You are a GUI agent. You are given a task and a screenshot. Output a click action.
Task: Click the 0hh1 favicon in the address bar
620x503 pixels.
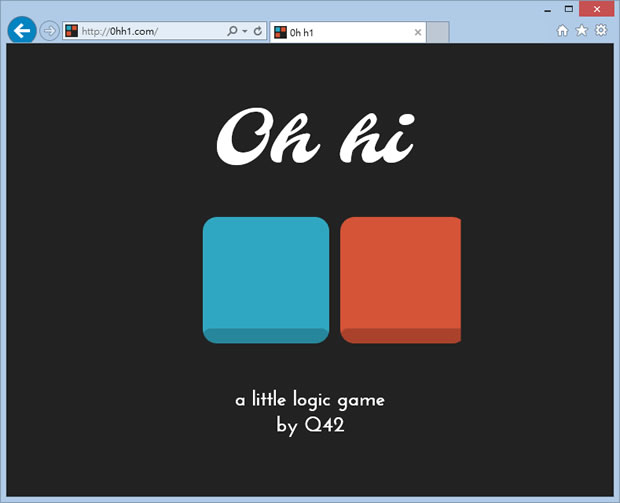pyautogui.click(x=72, y=31)
